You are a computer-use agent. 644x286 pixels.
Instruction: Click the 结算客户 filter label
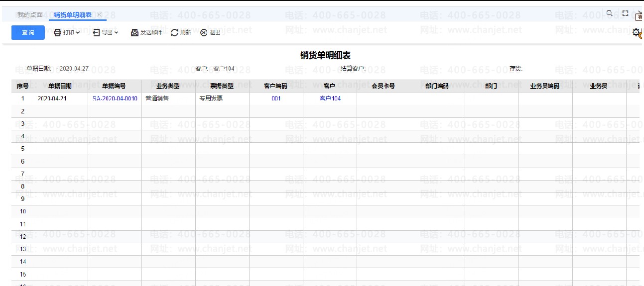coord(353,69)
